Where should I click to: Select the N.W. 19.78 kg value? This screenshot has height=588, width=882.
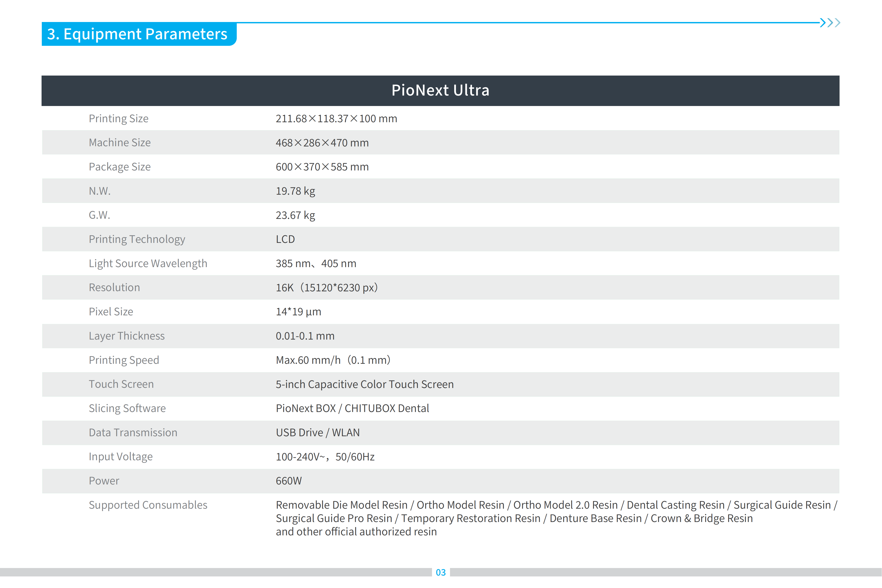pyautogui.click(x=295, y=191)
